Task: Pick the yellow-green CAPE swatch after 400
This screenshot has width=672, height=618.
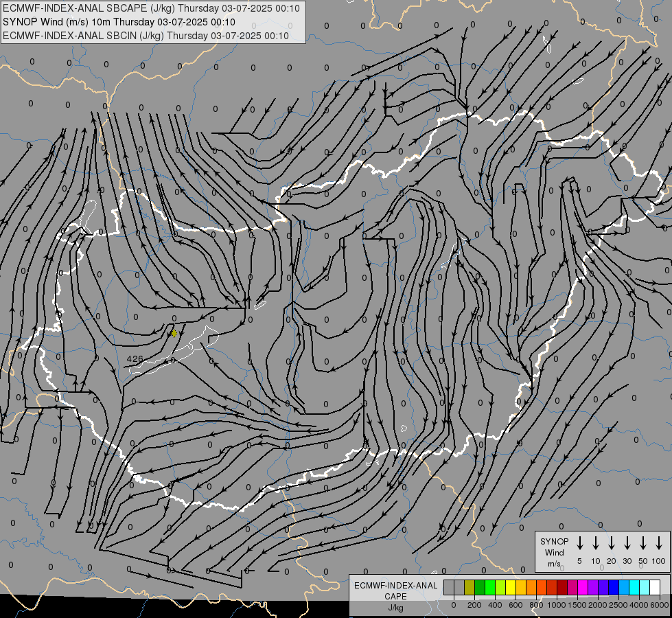Action: point(500,587)
